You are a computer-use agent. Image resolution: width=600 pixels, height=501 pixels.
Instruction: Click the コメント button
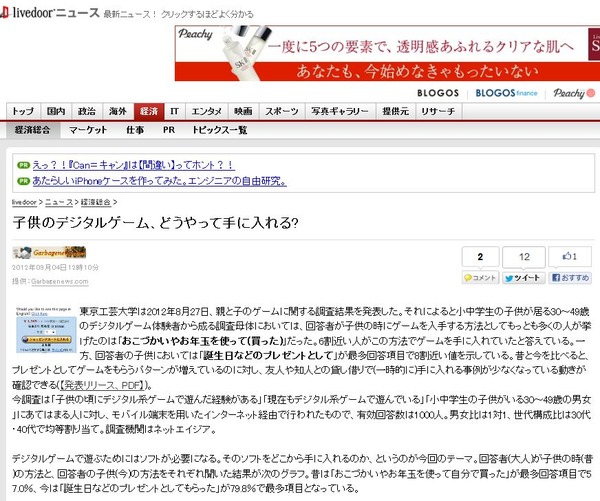click(480, 278)
